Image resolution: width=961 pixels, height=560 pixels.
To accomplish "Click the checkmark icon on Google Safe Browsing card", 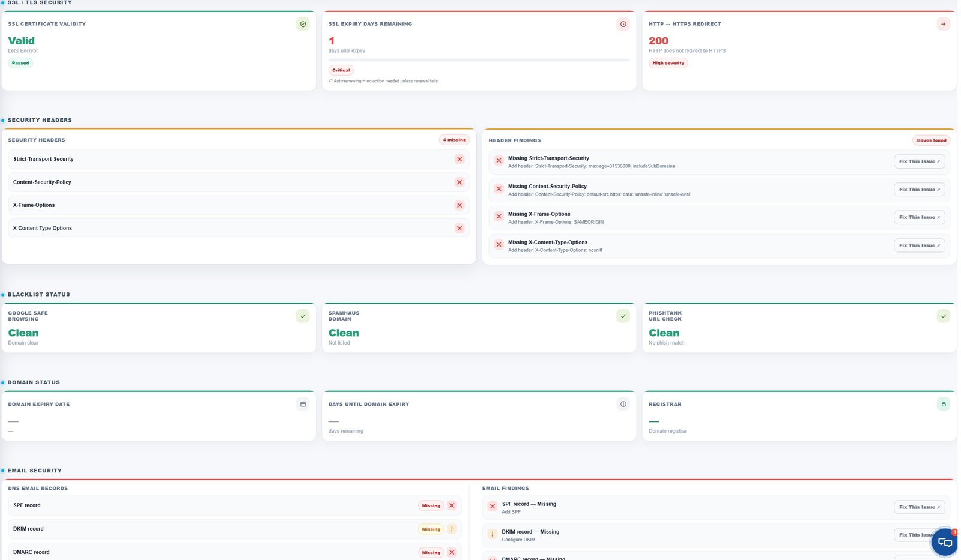I will 303,316.
